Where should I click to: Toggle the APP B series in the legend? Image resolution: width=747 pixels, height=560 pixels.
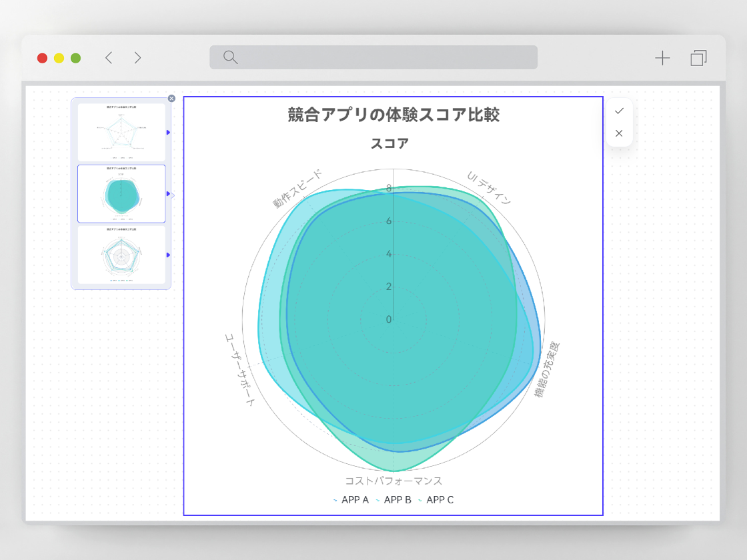point(396,499)
